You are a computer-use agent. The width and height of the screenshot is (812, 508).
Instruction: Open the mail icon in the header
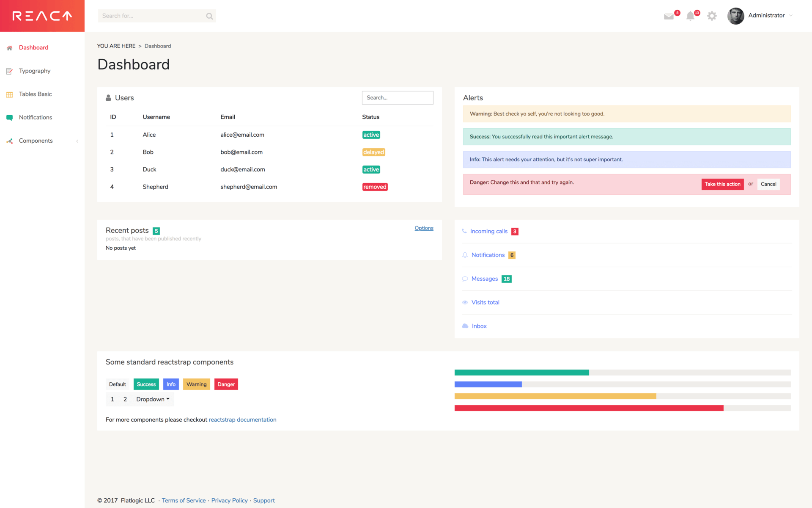coord(669,16)
